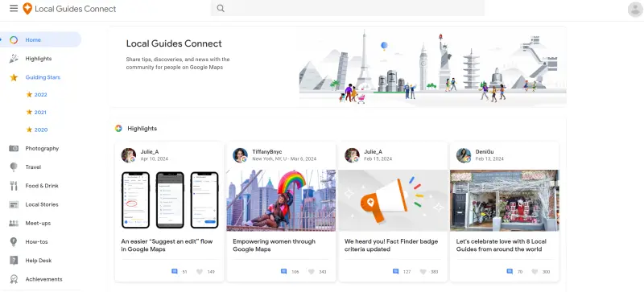This screenshot has height=292, width=644.
Task: Open the 2022 Guiding Stars item
Action: [x=41, y=94]
